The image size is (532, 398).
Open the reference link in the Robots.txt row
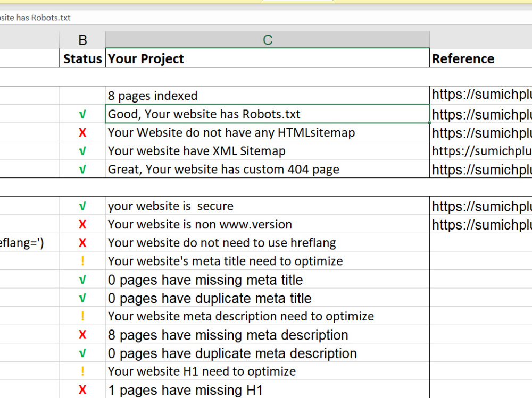click(482, 115)
